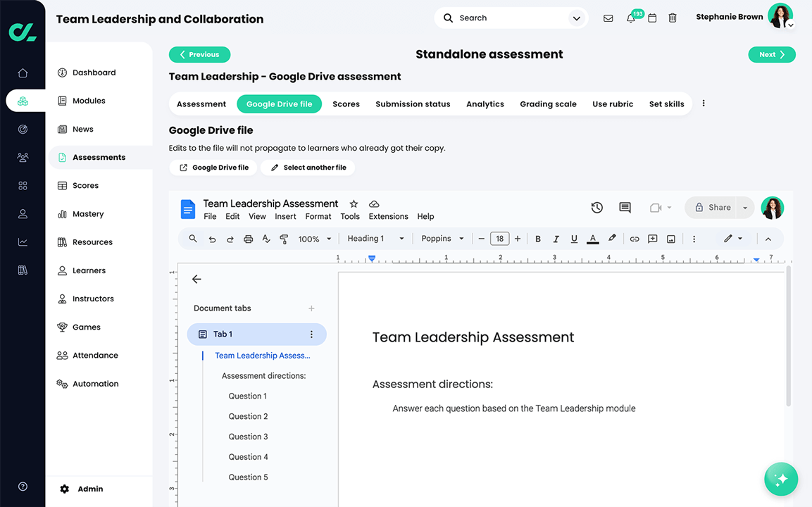
Task: Open comments in the Google Doc header
Action: tap(625, 208)
